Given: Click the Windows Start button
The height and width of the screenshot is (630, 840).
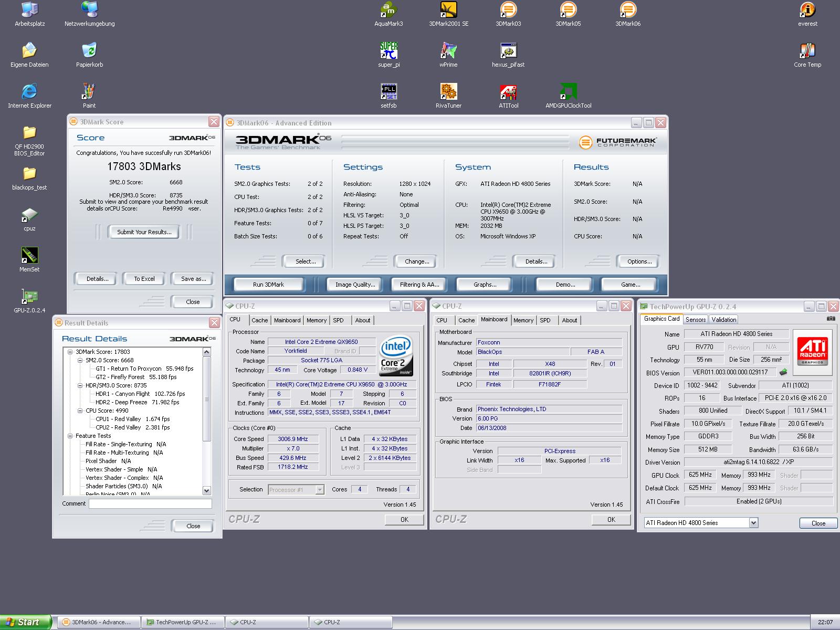Looking at the screenshot, I should 25,622.
